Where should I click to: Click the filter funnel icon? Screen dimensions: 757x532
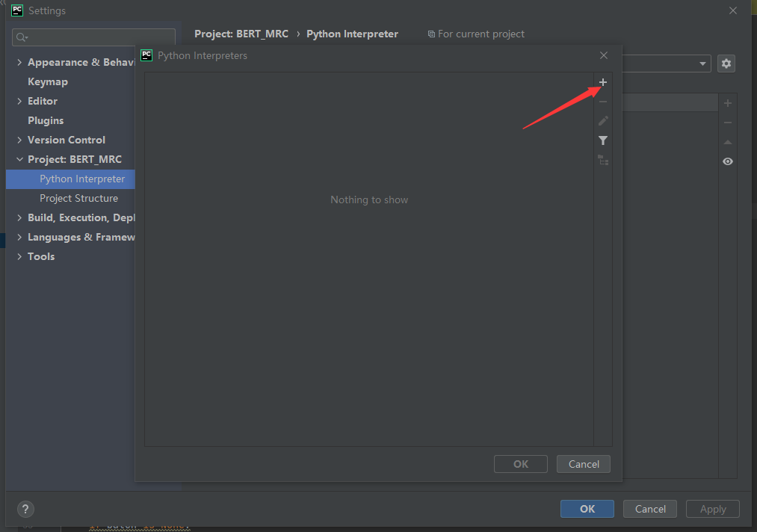603,140
